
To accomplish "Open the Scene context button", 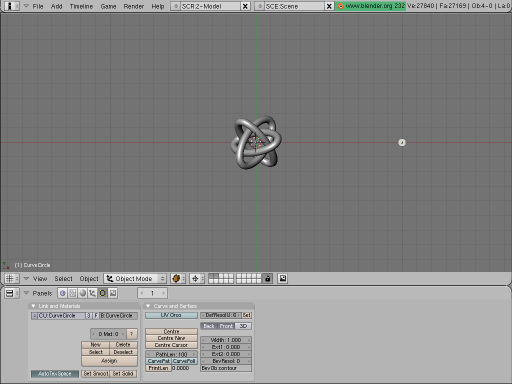I will 113,293.
